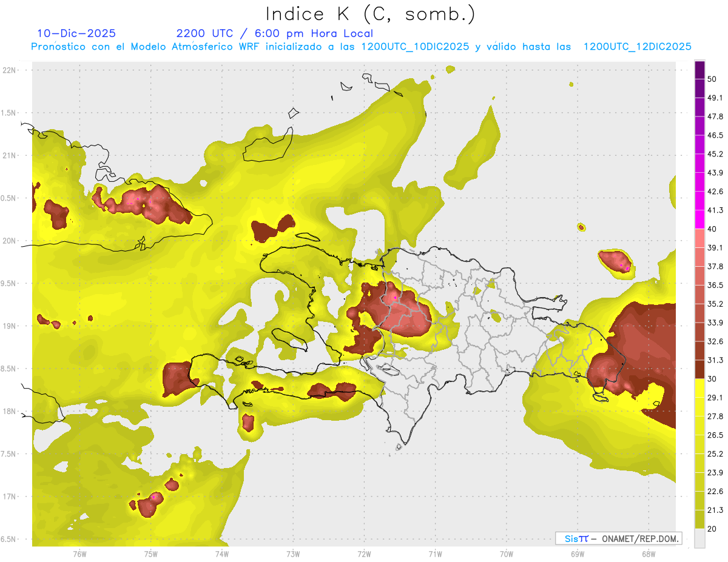
Task: Click the "68W" longitude label
Action: 649,554
